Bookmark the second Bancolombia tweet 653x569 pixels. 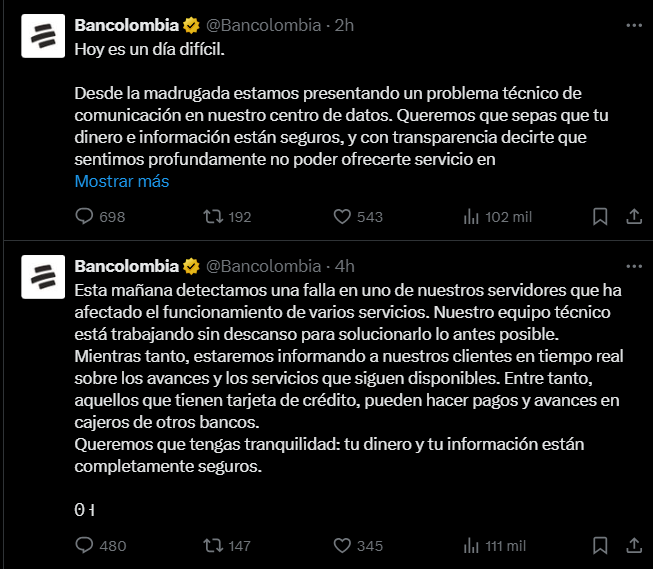click(x=600, y=546)
